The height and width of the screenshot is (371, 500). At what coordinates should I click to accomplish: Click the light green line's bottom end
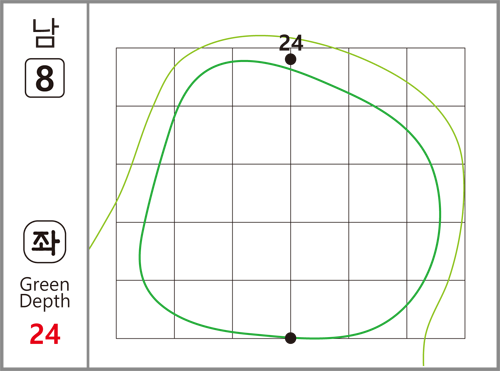[423, 364]
